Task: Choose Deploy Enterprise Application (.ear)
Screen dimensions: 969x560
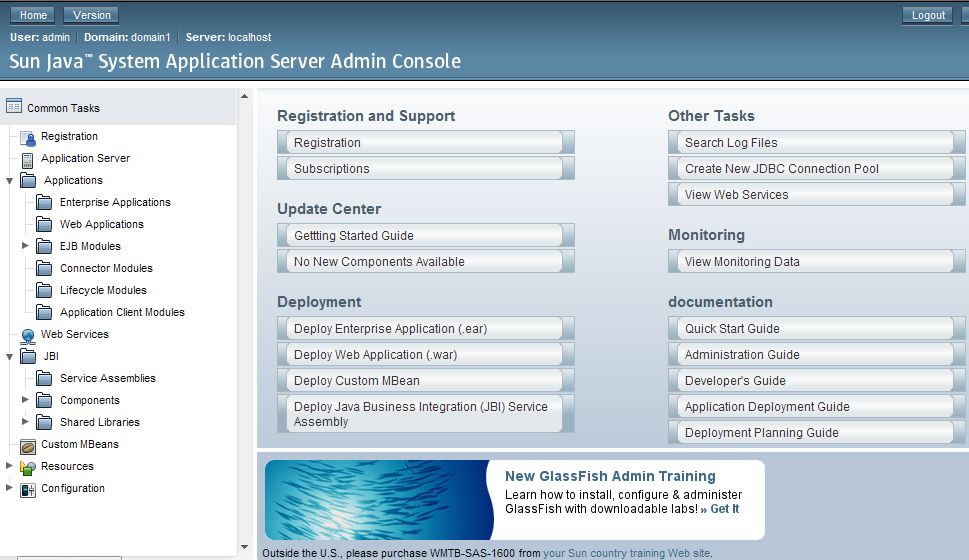Action: click(426, 328)
